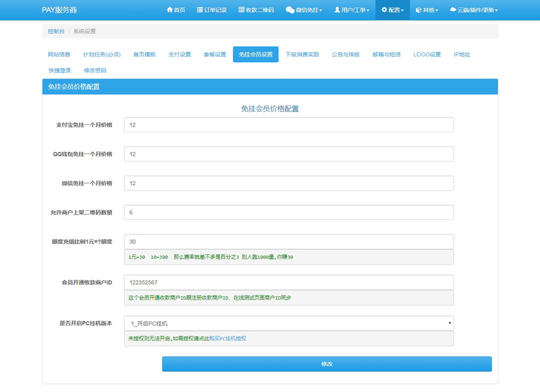
Task: Click the gear icon beside 配置
Action: [x=385, y=10]
